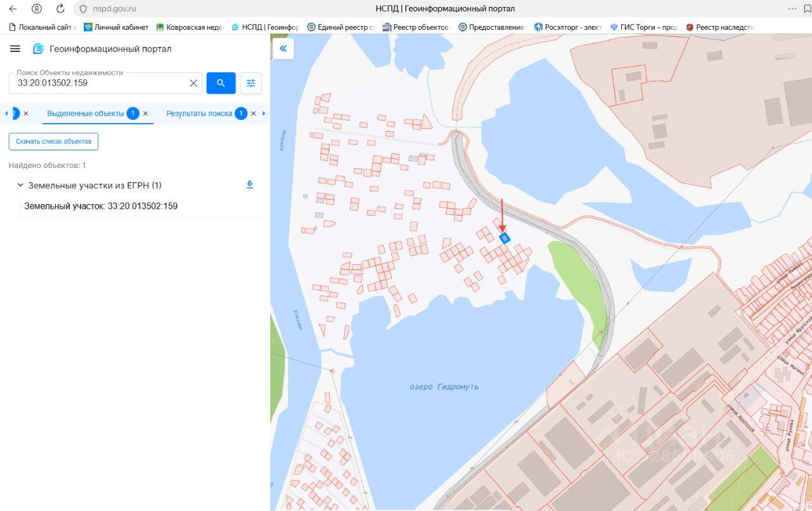Image resolution: width=812 pixels, height=511 pixels.
Task: Open Предоставление bookmark
Action: [492, 27]
